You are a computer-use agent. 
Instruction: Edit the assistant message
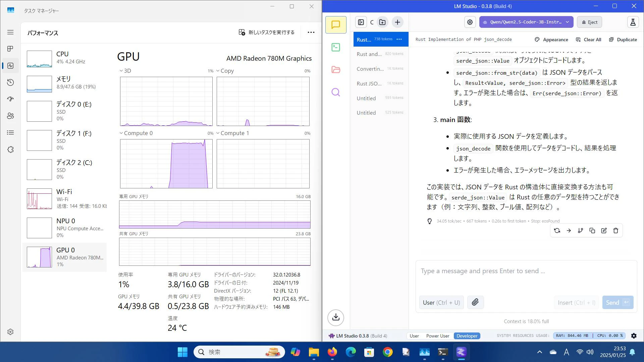point(604,231)
